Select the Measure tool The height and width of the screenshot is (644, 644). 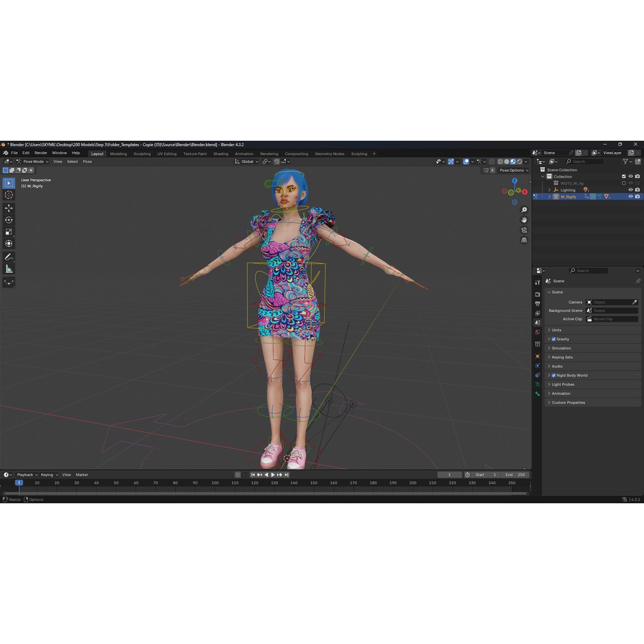(8, 269)
